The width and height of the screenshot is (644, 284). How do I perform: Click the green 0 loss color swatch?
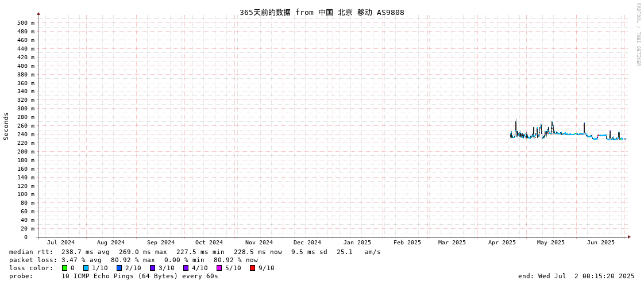click(64, 268)
